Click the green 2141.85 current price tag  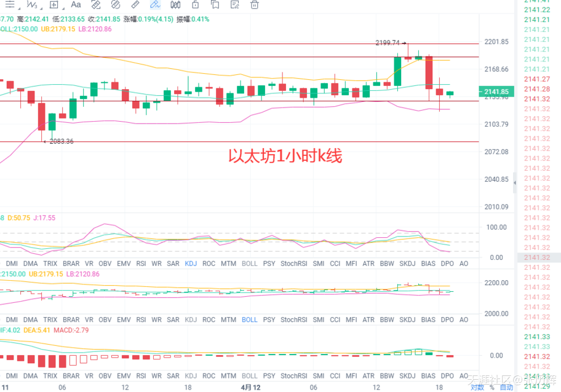click(497, 92)
